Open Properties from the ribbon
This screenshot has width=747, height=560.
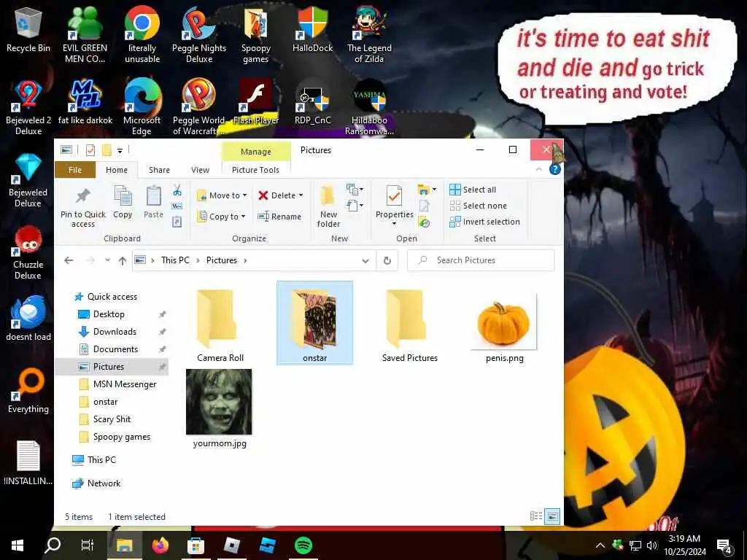point(395,205)
